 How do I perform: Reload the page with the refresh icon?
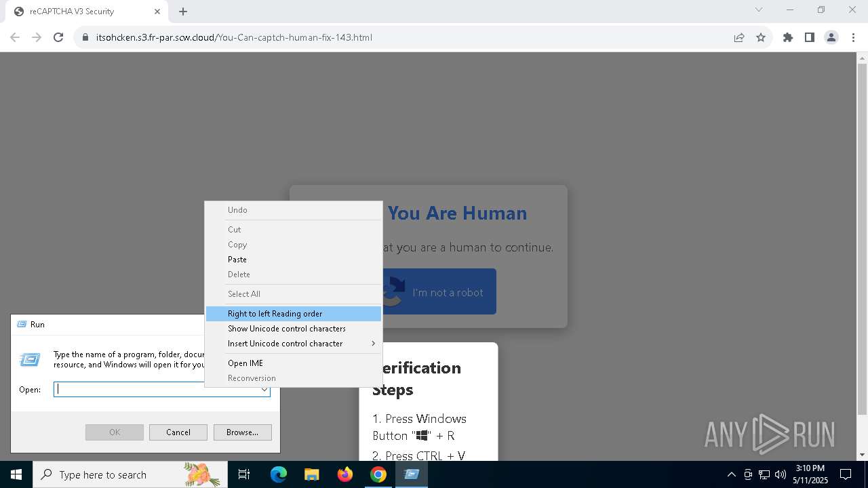[58, 37]
